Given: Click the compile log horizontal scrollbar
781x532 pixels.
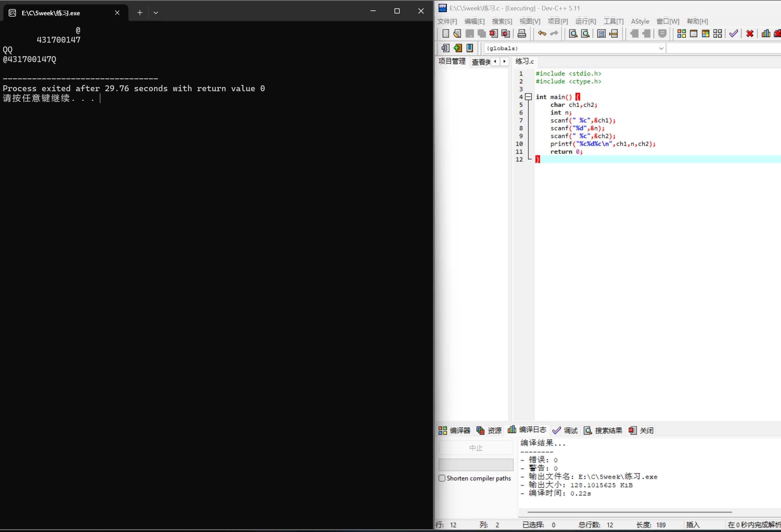Looking at the screenshot, I should tap(629, 512).
